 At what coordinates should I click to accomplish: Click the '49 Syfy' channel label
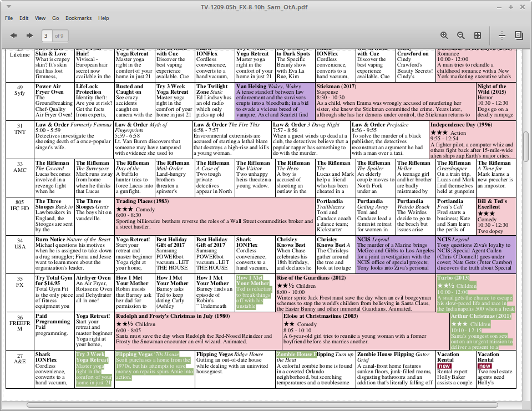(19, 90)
